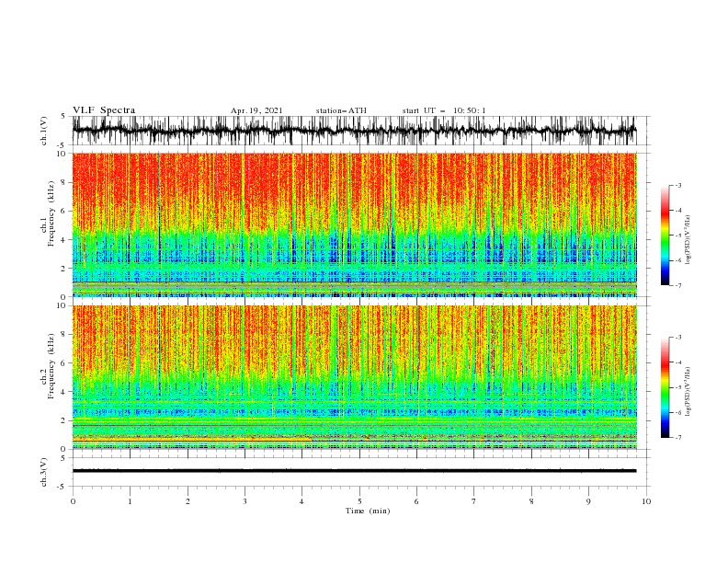The height and width of the screenshot is (563, 728).
Task: Click the ch.2 spectrogram panel
Action: coord(354,377)
